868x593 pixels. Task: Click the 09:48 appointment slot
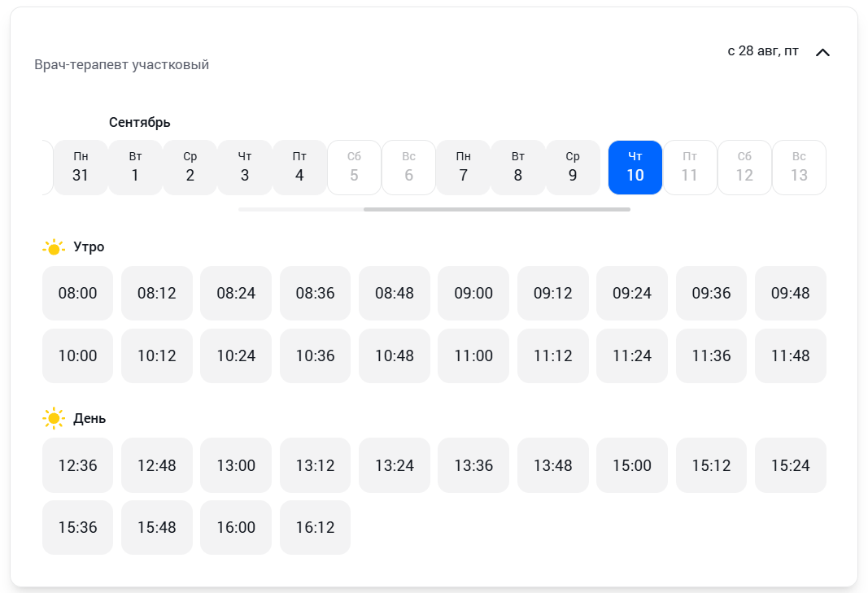pyautogui.click(x=791, y=293)
